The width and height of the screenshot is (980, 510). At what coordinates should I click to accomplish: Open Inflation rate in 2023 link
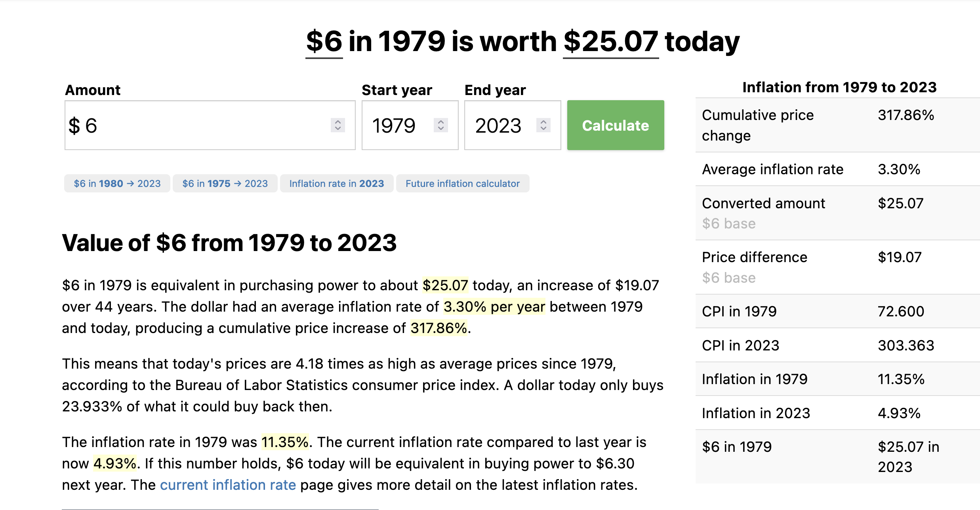(x=337, y=183)
